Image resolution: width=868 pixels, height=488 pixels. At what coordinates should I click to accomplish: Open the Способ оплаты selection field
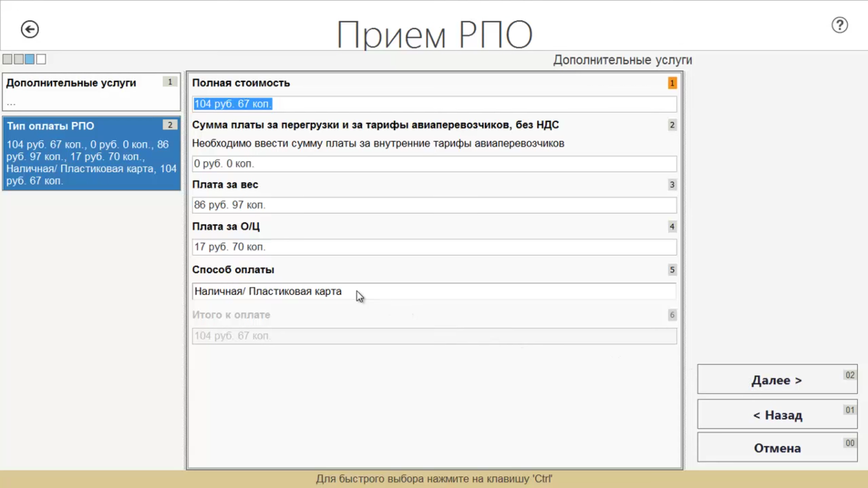pos(434,291)
